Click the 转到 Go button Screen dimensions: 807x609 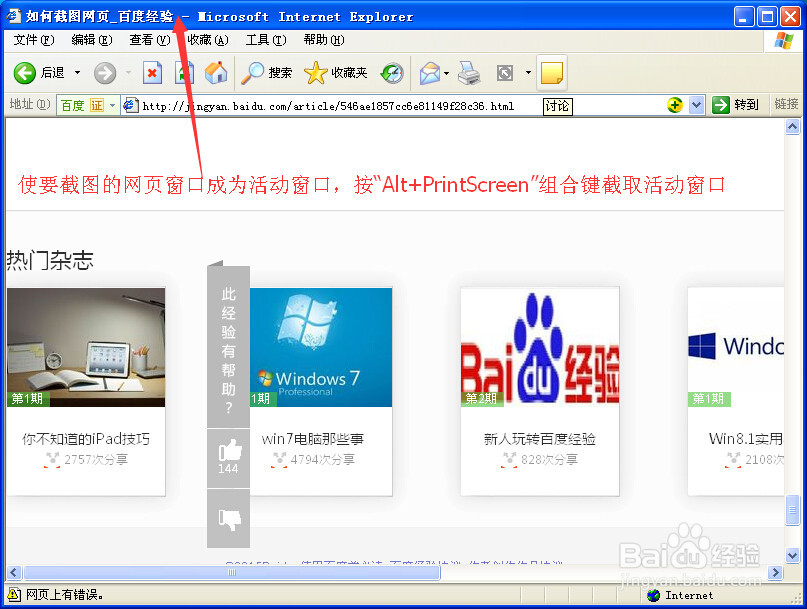736,105
